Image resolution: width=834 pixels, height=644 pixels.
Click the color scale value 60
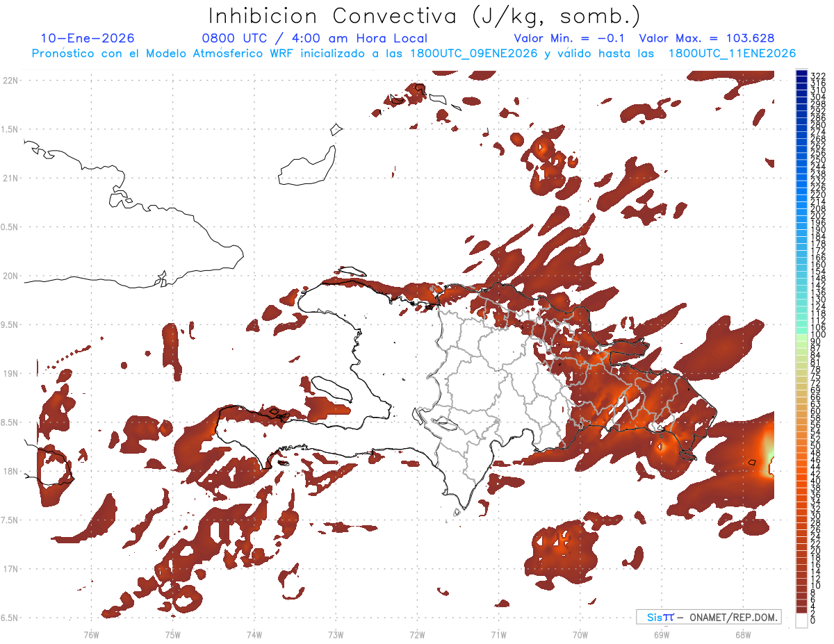pyautogui.click(x=816, y=411)
